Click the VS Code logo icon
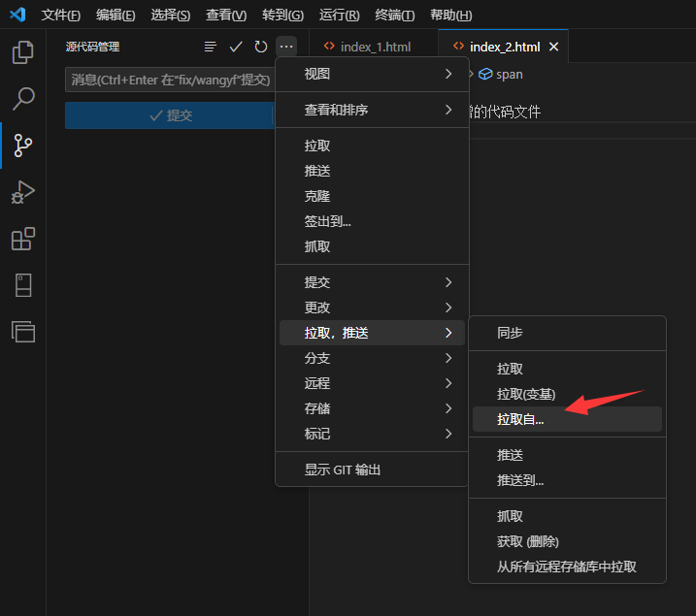The image size is (696, 616). (x=17, y=15)
